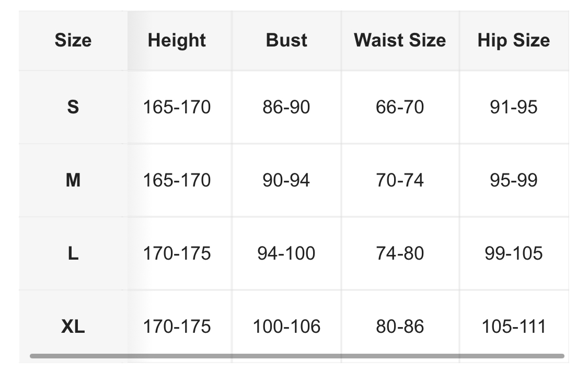Select the L hip value 99-105
Viewport: 588px width, 372px height.
click(x=513, y=253)
